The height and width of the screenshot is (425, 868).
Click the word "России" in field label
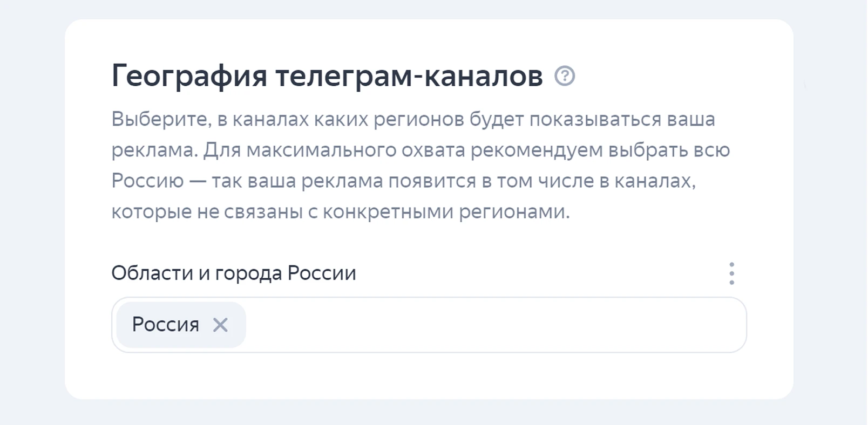coord(322,273)
